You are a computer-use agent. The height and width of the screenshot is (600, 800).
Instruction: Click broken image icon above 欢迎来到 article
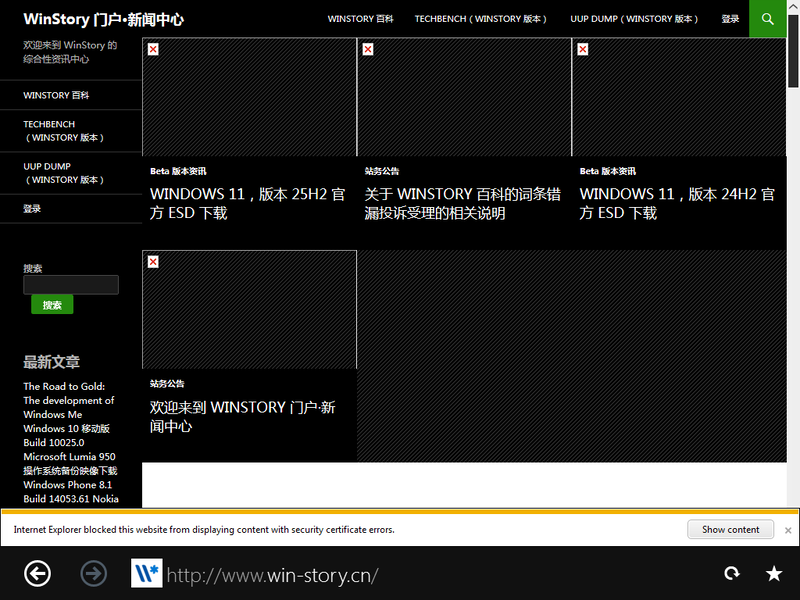tap(153, 262)
